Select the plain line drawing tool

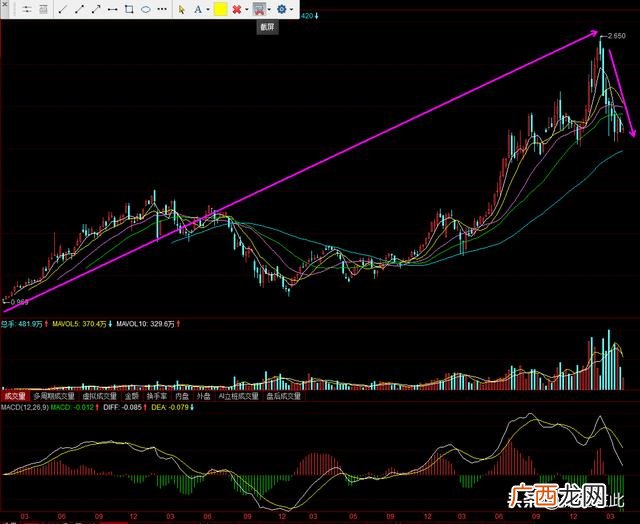[62, 9]
